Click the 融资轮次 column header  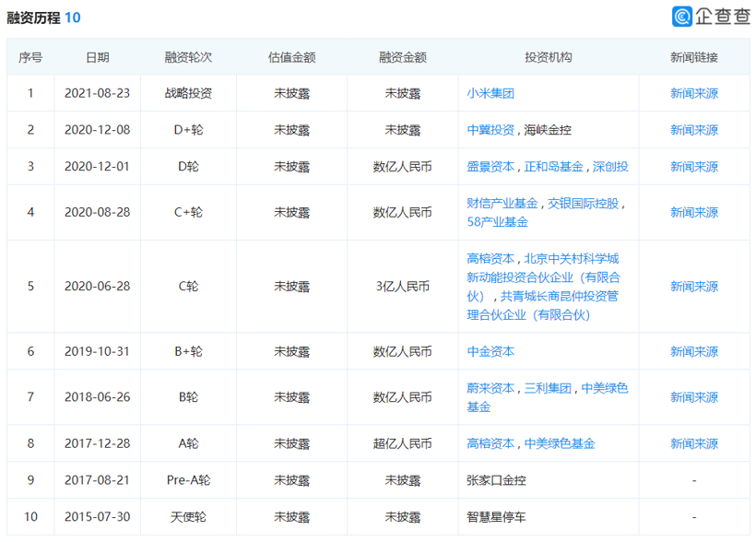[x=188, y=57]
